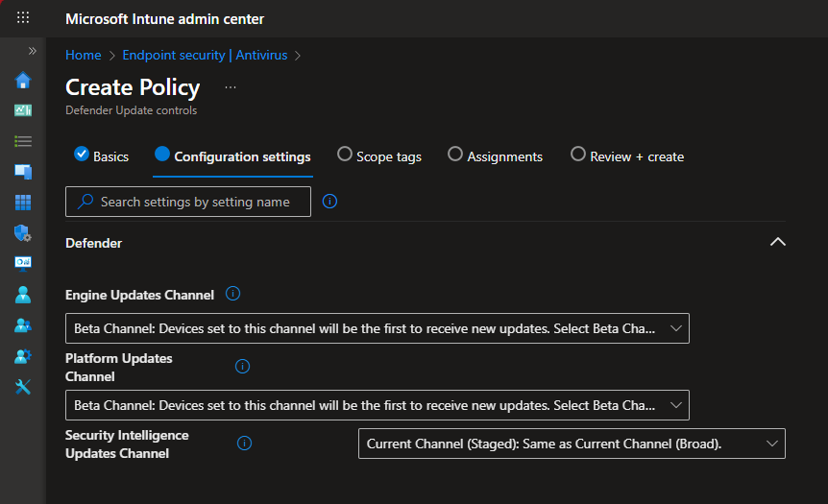Click the Platform Updates Channel label
828x504 pixels.
pyautogui.click(x=119, y=368)
